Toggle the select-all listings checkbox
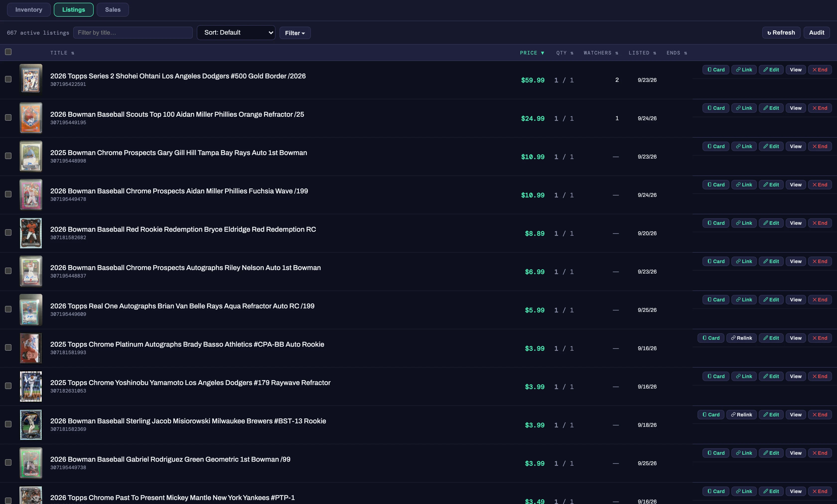Screen dimensions: 837x504 [x=8, y=52]
